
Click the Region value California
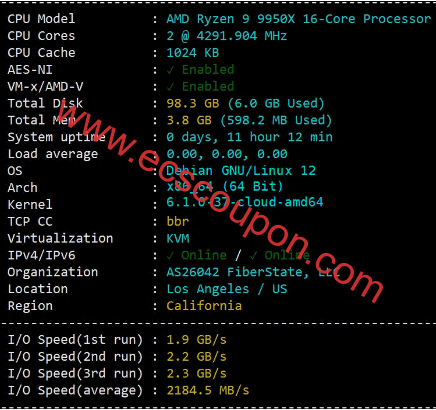[204, 306]
